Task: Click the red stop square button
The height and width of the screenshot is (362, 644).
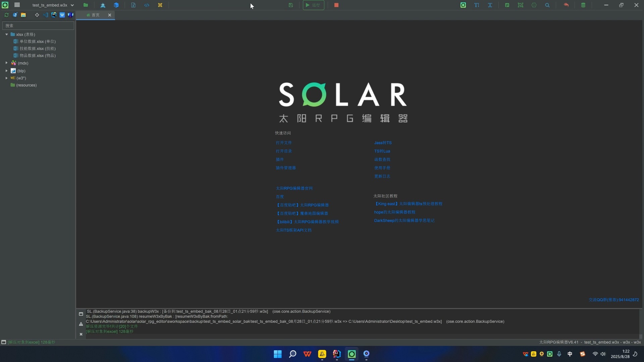Action: [336, 5]
